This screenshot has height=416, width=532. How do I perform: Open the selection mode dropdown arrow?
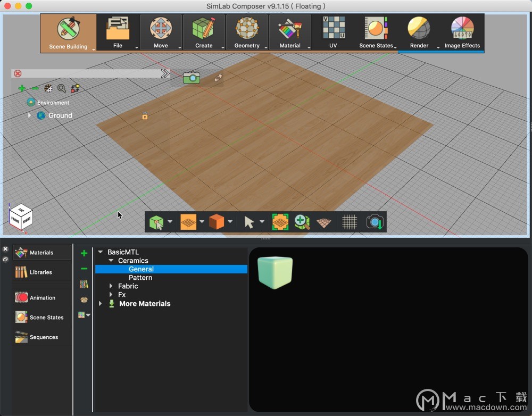(170, 222)
